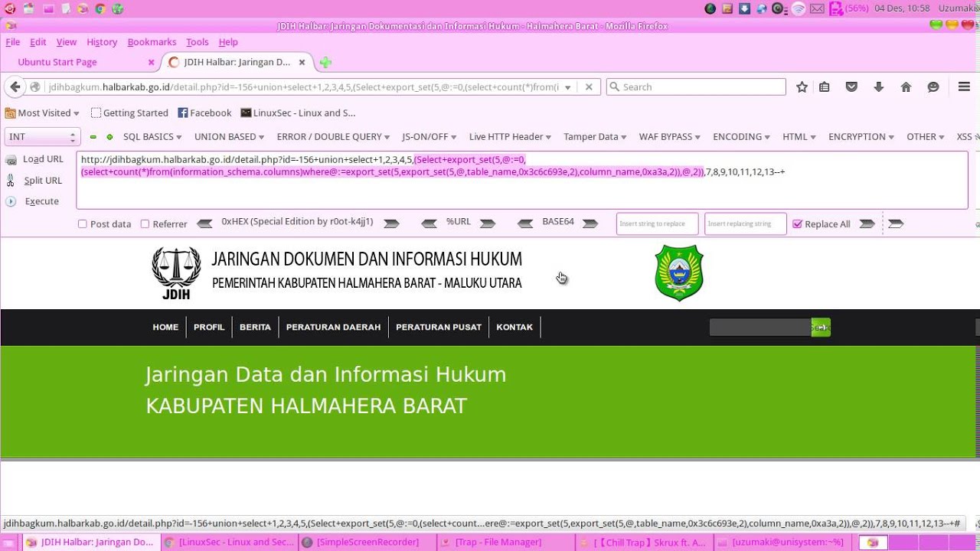This screenshot has height=551, width=980.
Task: Open the downloads arrow icon
Action: [878, 87]
